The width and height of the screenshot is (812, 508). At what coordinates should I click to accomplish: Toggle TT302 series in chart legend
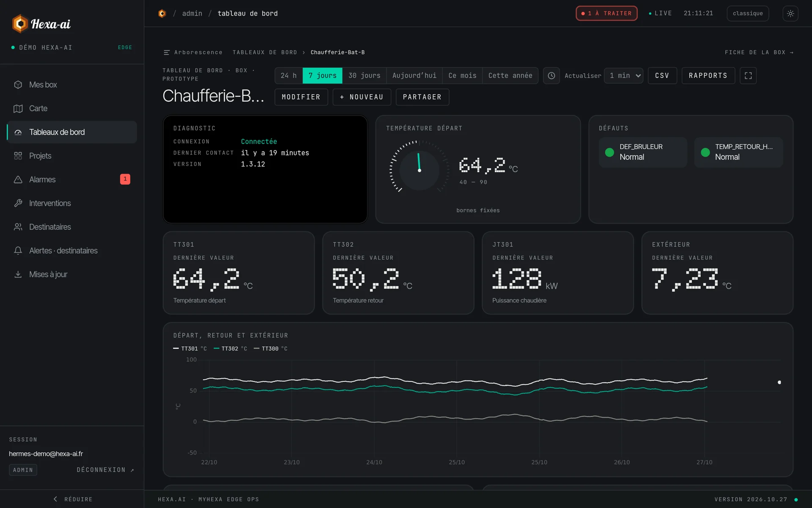point(230,349)
